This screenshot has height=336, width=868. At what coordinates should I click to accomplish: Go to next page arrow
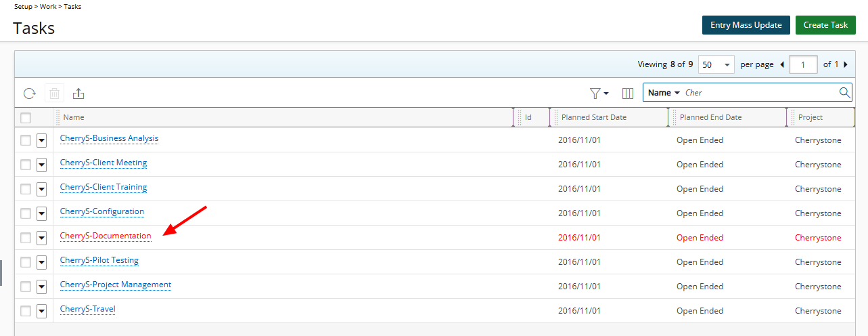[x=846, y=65]
